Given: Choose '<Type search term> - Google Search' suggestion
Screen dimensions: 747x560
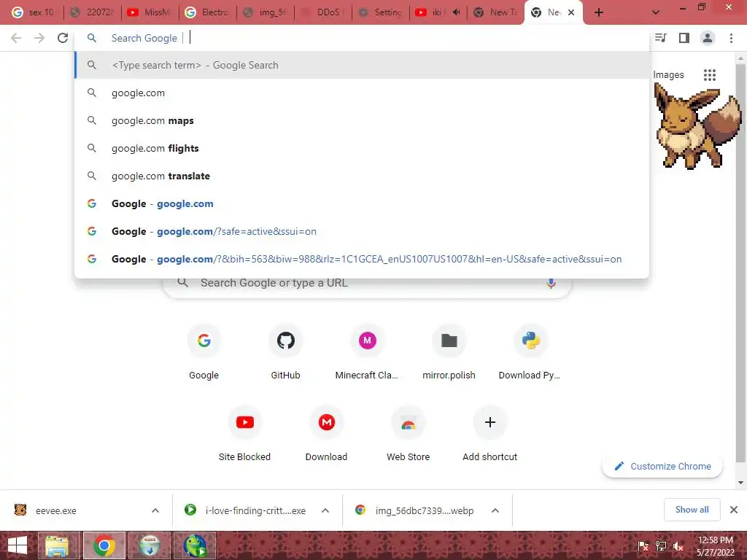Looking at the screenshot, I should click(362, 65).
